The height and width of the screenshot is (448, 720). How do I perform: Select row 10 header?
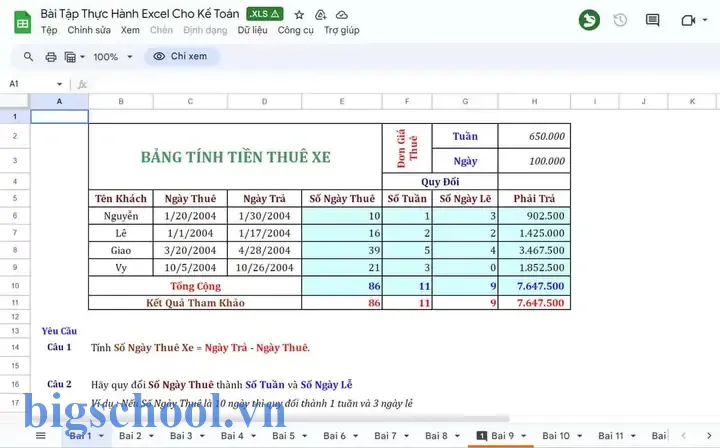click(x=15, y=286)
